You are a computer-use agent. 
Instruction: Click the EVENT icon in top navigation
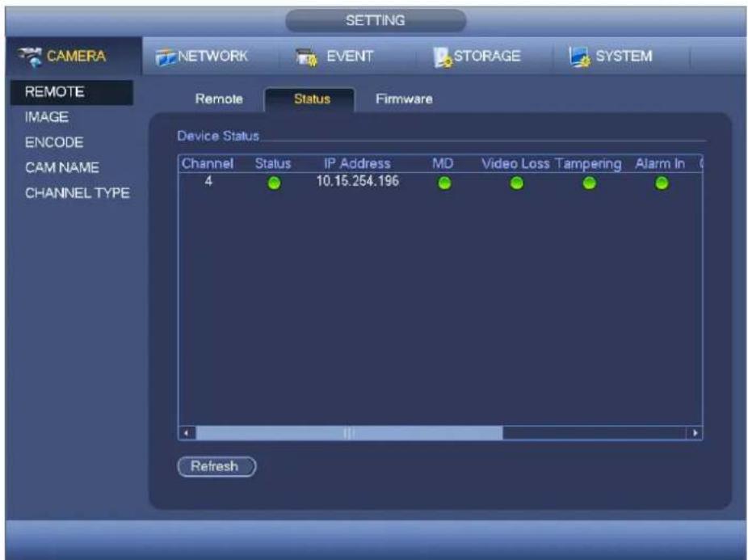pyautogui.click(x=306, y=57)
